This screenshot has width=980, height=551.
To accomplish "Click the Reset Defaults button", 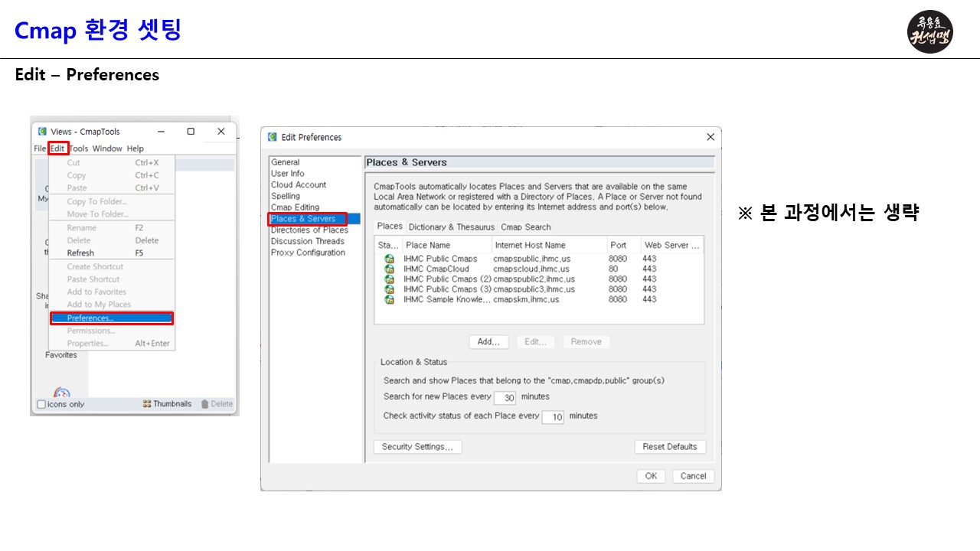I will (670, 447).
